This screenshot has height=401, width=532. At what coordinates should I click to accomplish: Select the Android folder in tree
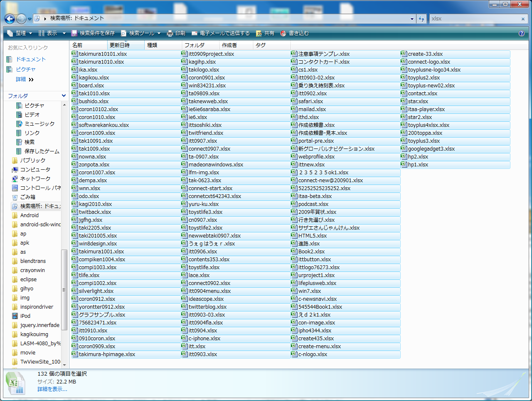point(29,215)
